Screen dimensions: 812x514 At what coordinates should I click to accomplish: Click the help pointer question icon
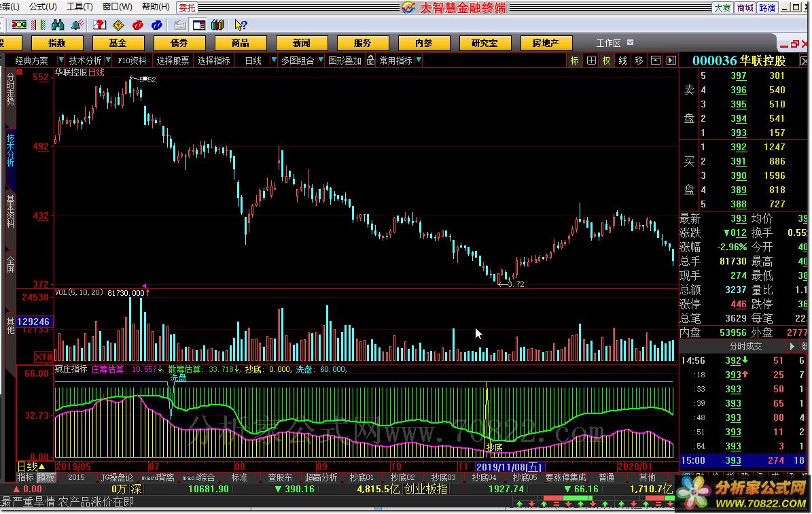[241, 25]
